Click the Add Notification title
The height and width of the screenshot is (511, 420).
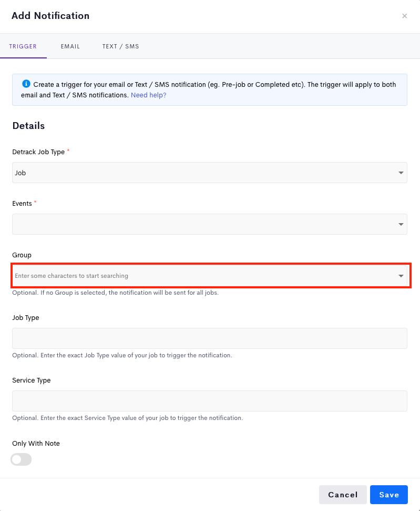click(x=50, y=16)
